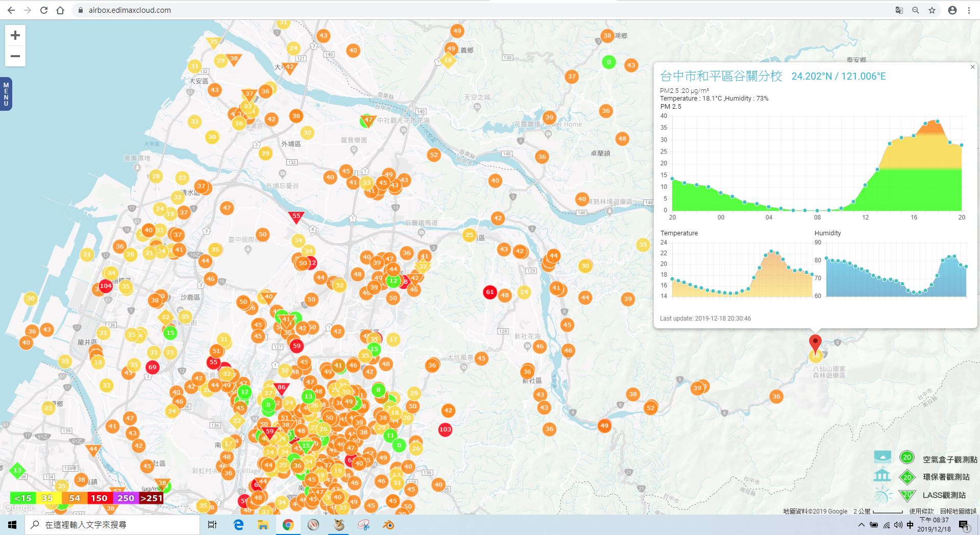The height and width of the screenshot is (535, 980).
Task: Select orange marker 49 at top center
Action: click(457, 31)
